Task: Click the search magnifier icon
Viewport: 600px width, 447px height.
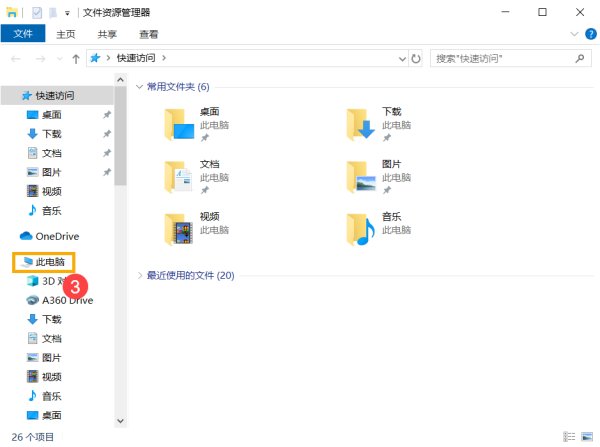Action: pos(580,59)
